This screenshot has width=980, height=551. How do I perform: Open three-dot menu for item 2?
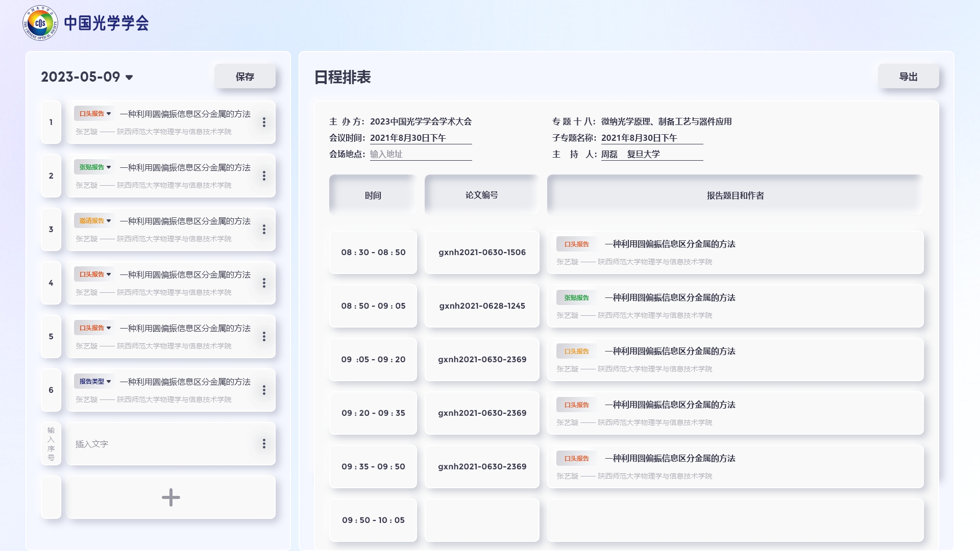point(264,176)
